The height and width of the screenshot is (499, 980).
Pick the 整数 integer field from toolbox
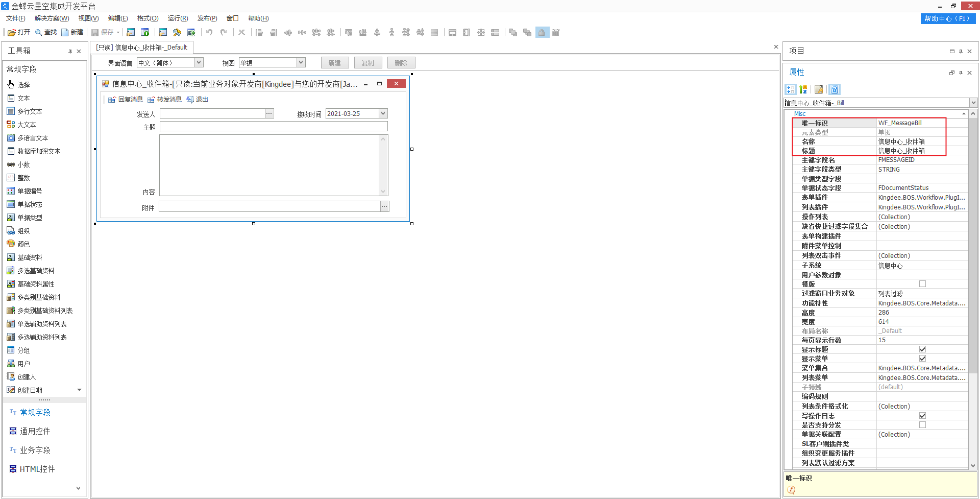18,178
